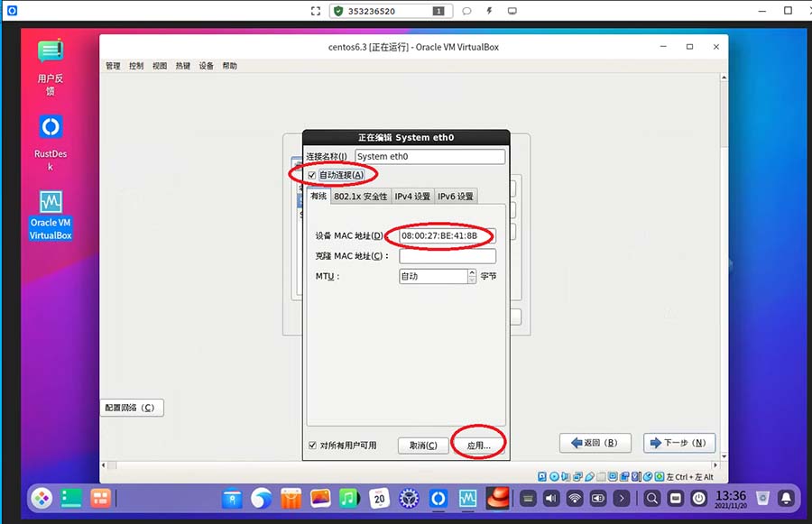Switch to the IPv6 settings tab
812x524 pixels.
[456, 197]
